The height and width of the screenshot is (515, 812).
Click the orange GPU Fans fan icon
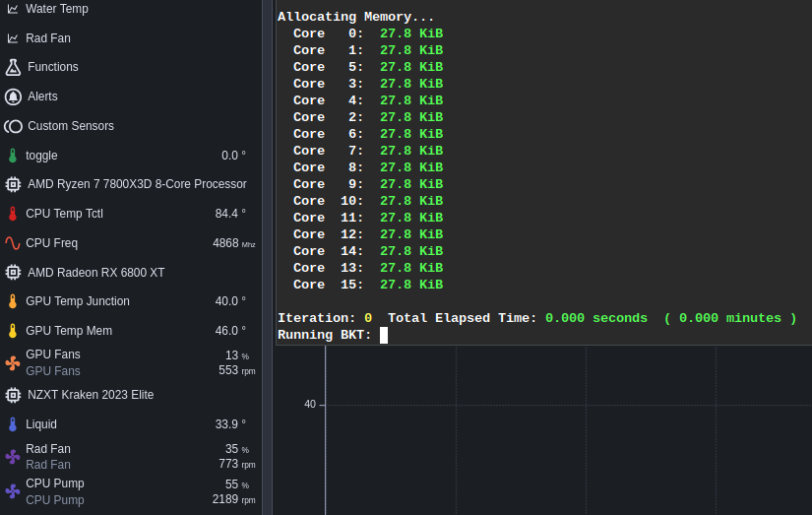(x=13, y=362)
